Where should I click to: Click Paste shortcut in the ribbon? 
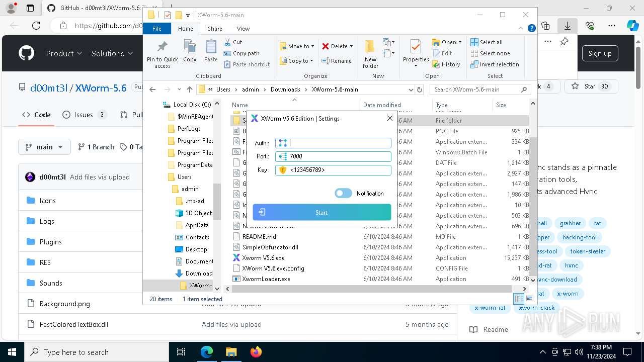(247, 64)
